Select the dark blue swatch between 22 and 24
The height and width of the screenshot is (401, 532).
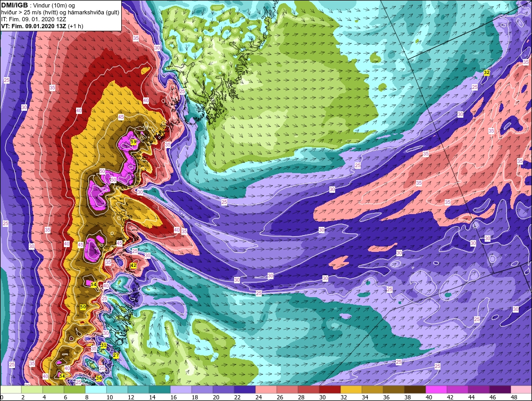pos(245,389)
